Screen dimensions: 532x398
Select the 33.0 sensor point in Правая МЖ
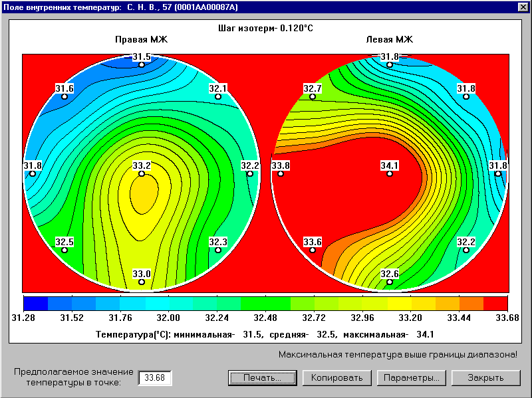pyautogui.click(x=142, y=282)
